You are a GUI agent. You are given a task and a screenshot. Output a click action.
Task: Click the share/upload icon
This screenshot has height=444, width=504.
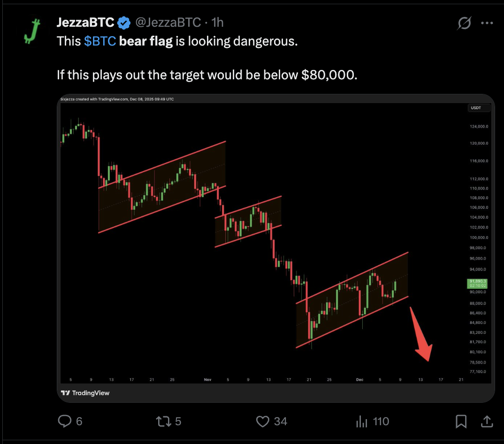tap(487, 421)
